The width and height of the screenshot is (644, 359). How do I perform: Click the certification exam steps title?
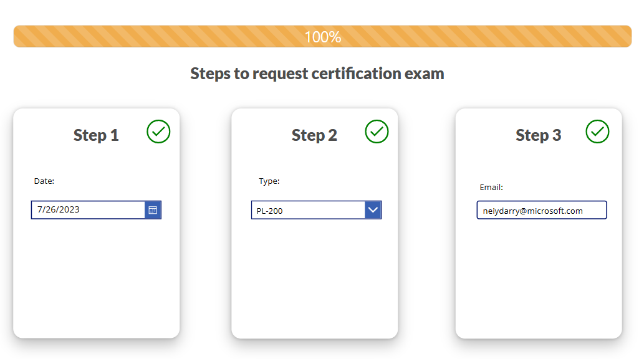(317, 74)
